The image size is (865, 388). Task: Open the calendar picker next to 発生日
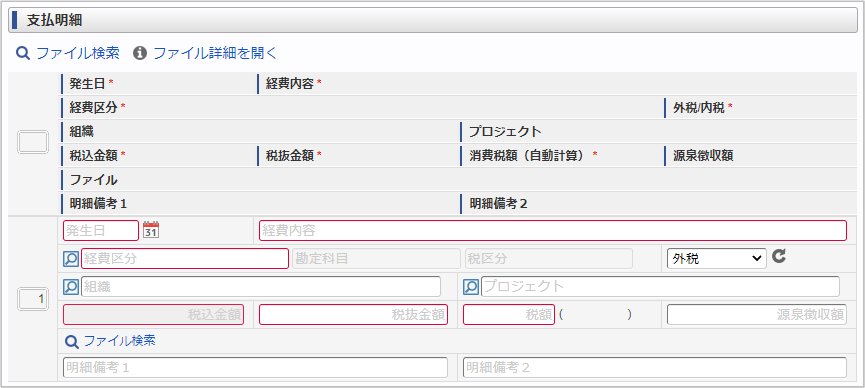click(x=151, y=230)
